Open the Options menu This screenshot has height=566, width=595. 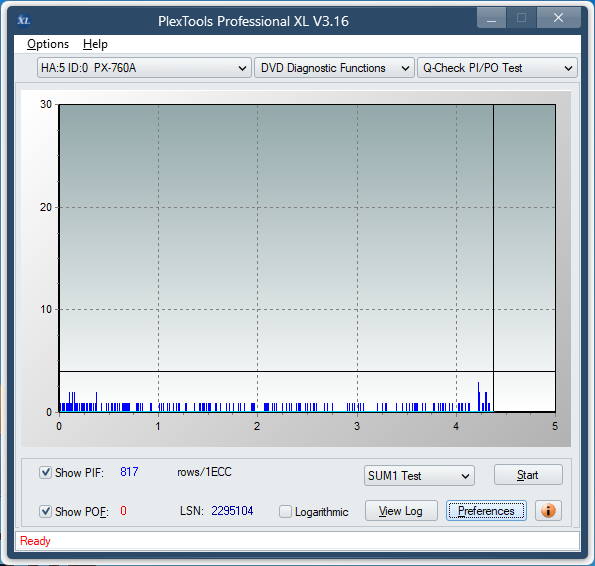pos(48,44)
